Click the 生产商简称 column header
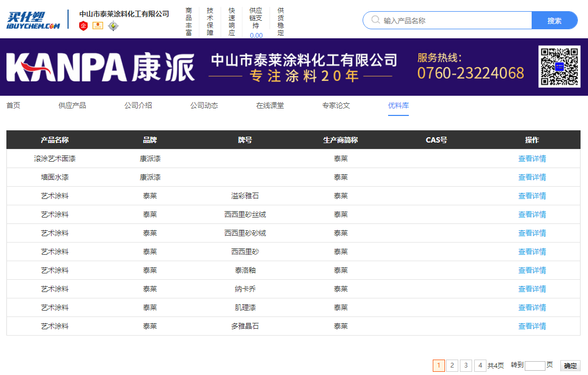 point(340,140)
